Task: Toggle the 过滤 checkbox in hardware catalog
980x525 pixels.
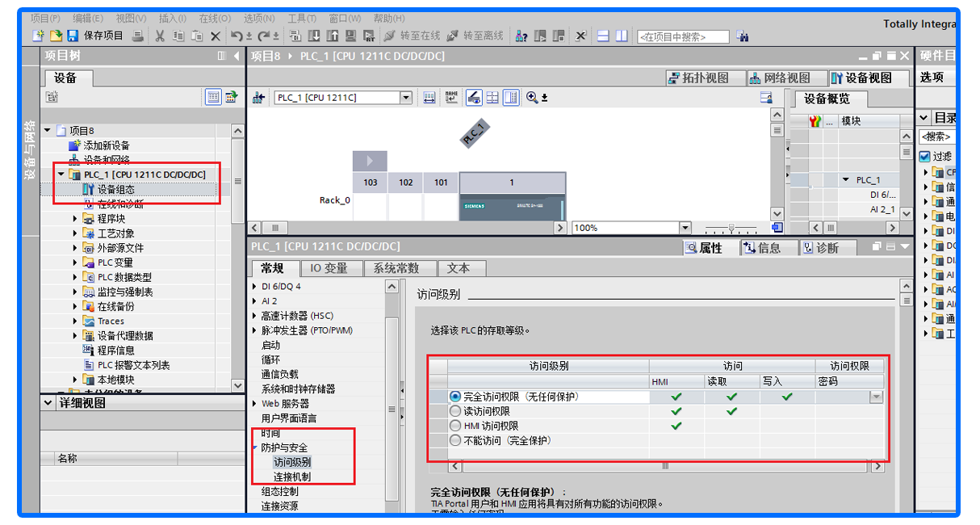Action: coord(925,156)
